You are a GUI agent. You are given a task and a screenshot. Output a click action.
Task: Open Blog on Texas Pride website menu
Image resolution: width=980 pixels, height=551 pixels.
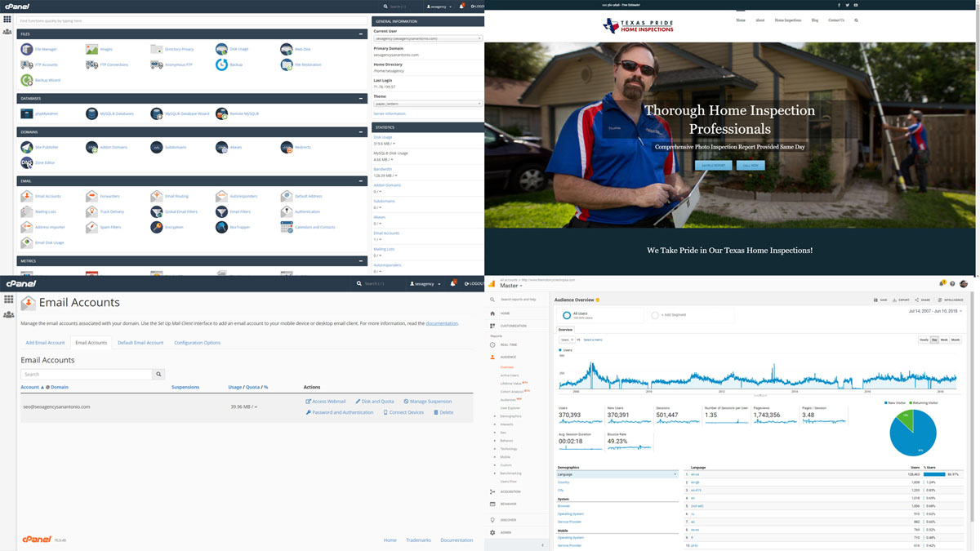pyautogui.click(x=815, y=20)
